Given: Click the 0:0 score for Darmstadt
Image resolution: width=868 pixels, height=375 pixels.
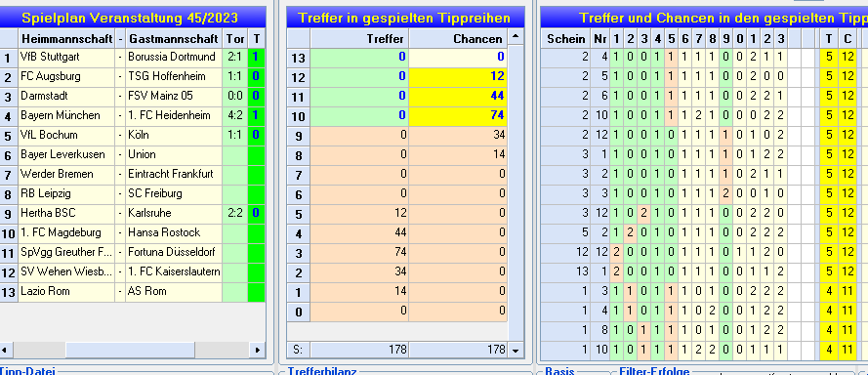Looking at the screenshot, I should tap(235, 96).
